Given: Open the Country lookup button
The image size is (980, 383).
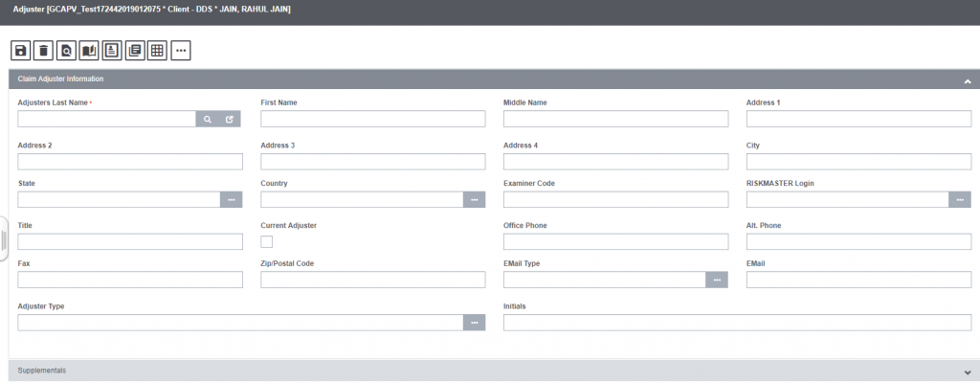Looking at the screenshot, I should (x=474, y=199).
